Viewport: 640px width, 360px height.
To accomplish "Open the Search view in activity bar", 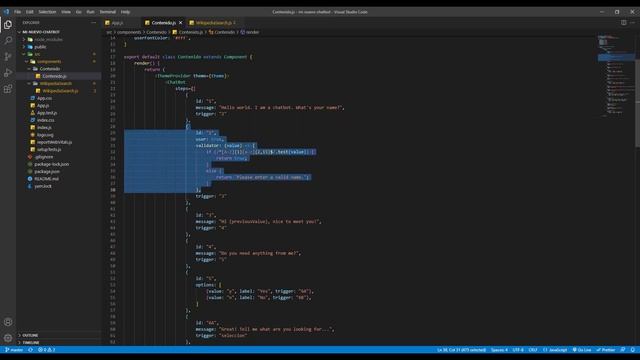I will (x=8, y=40).
